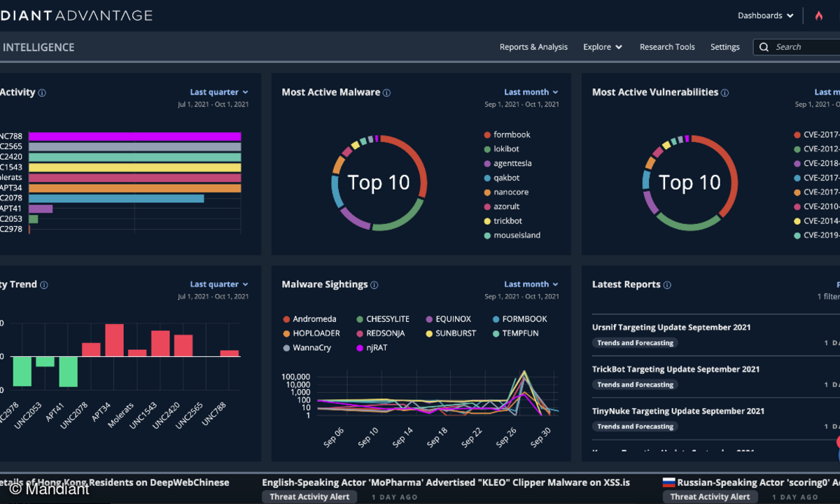Click Trends and Forecasting tag under Ursnif

[635, 343]
